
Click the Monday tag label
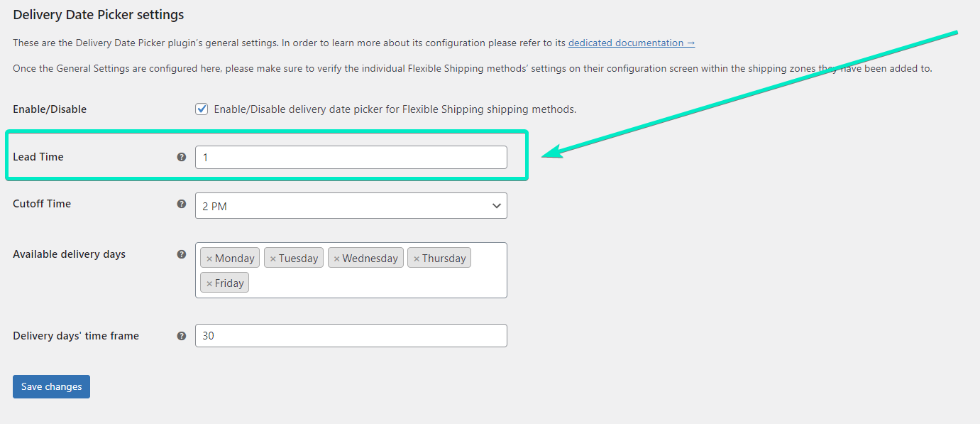(234, 259)
